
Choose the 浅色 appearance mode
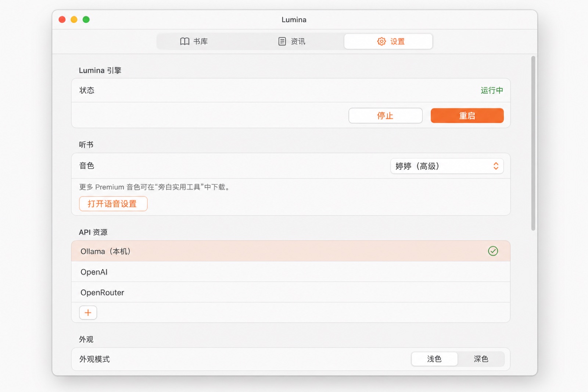click(x=434, y=359)
